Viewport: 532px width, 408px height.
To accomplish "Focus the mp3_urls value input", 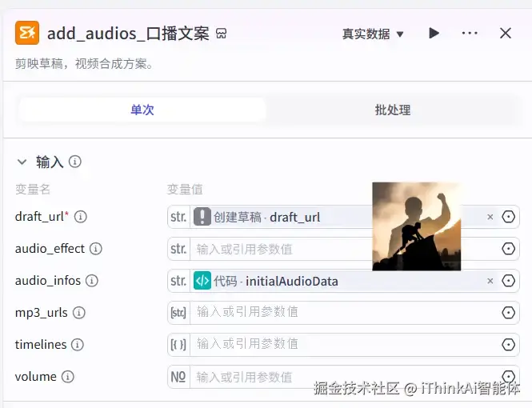I will coord(344,312).
